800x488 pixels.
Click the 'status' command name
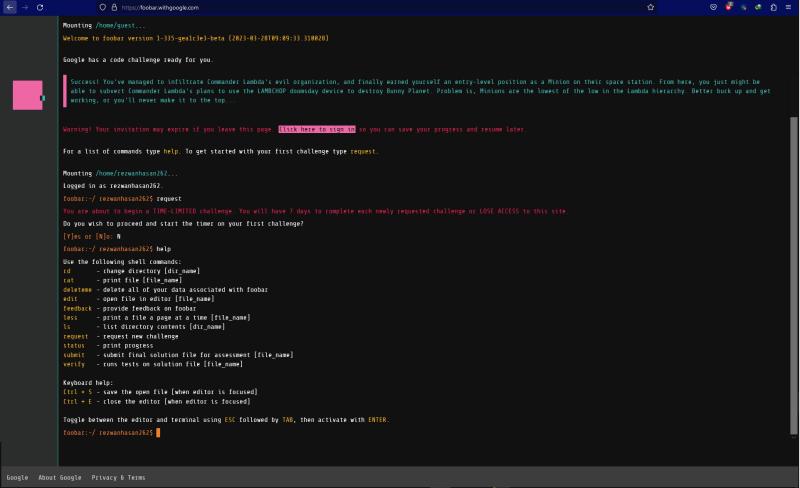[x=74, y=346]
